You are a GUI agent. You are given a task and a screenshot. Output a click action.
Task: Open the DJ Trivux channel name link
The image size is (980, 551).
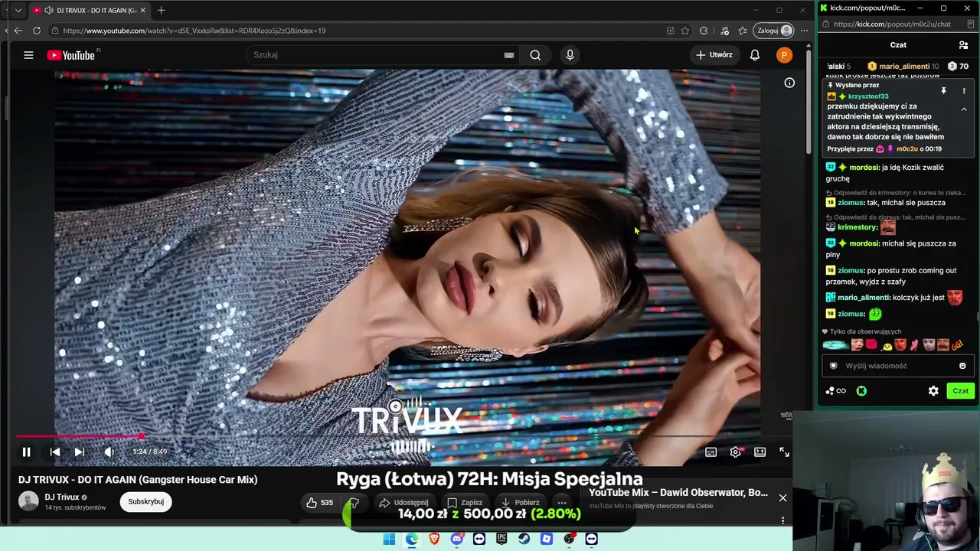62,497
